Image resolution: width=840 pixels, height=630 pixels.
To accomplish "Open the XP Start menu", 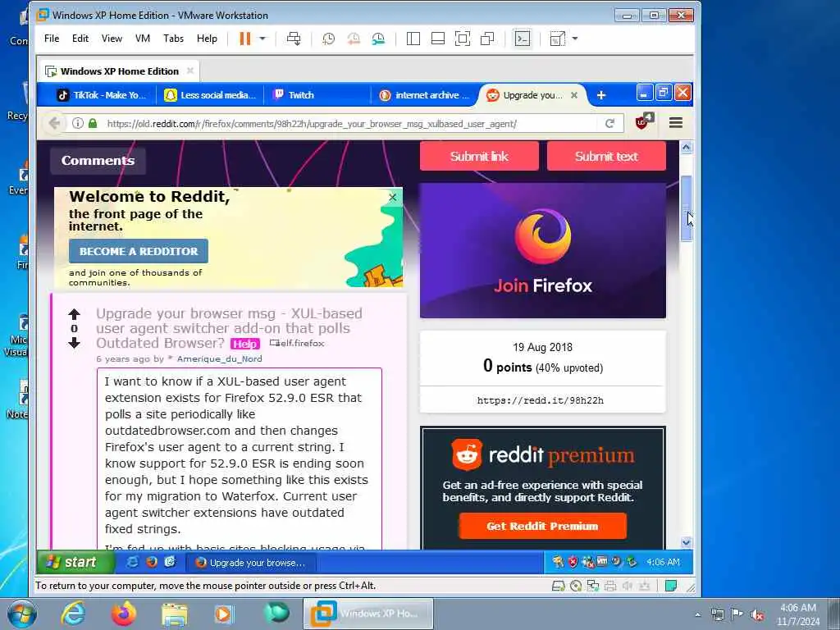I will point(75,562).
